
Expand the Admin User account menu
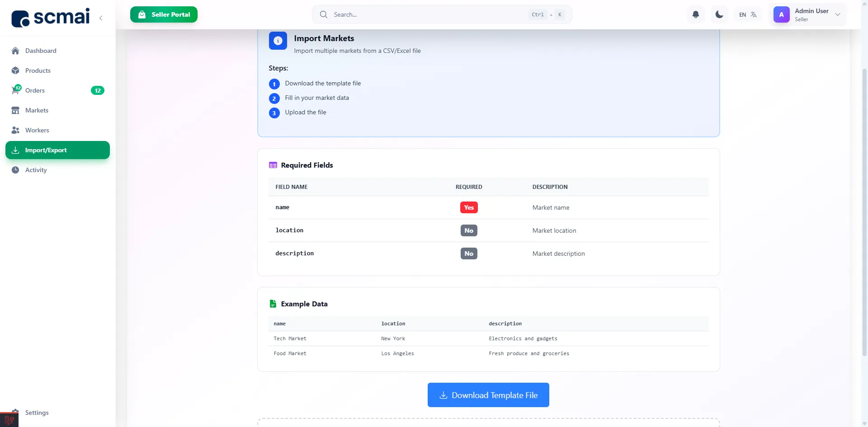[x=808, y=14]
